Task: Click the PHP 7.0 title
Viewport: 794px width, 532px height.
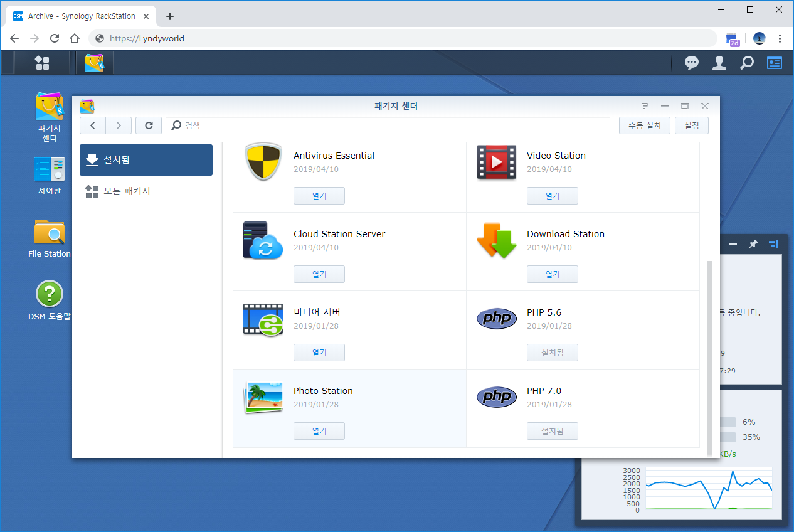Action: pyautogui.click(x=544, y=391)
